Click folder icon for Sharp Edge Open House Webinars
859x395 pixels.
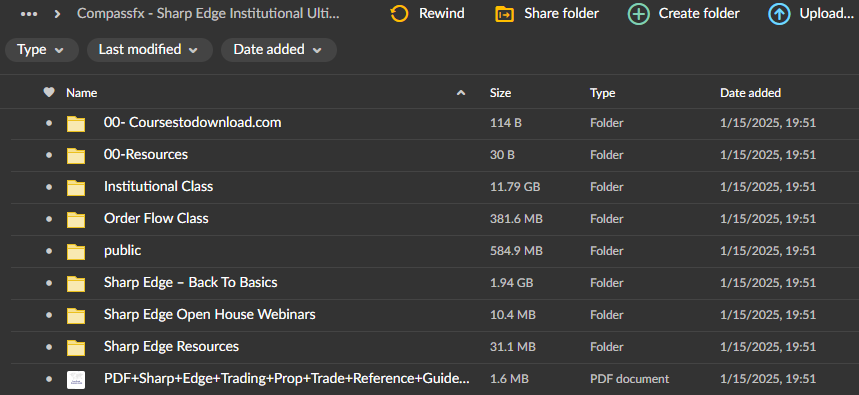[x=76, y=315]
